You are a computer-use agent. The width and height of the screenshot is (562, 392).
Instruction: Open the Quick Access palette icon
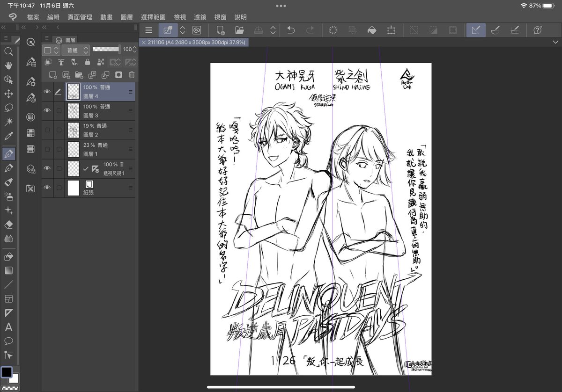pos(30,42)
